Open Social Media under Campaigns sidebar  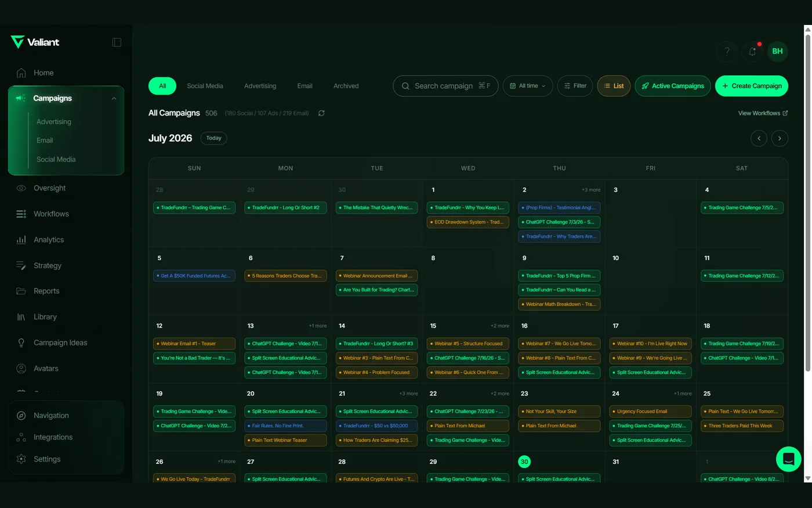point(56,159)
